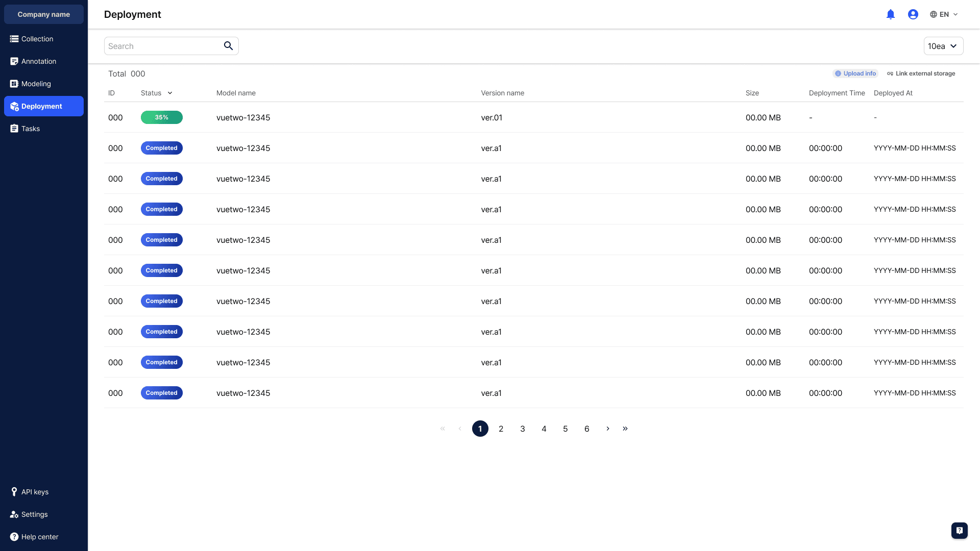Click the Link external storage icon
This screenshot has width=980, height=551.
pyautogui.click(x=890, y=73)
